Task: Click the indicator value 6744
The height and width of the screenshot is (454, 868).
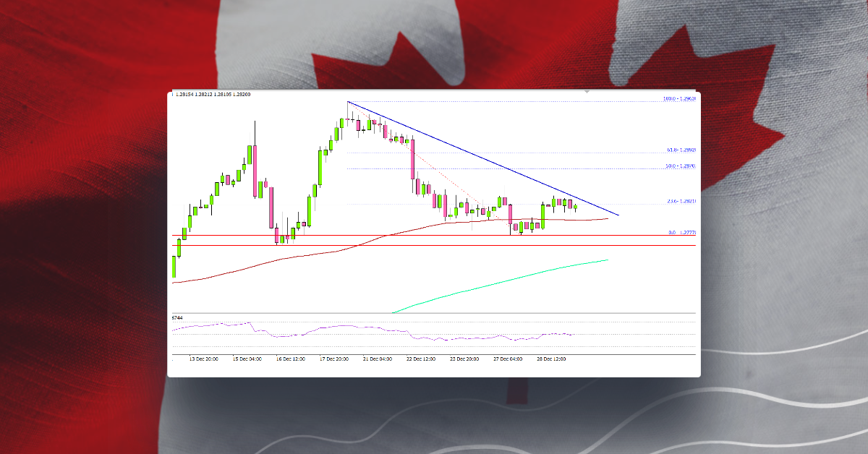Action: [176, 317]
